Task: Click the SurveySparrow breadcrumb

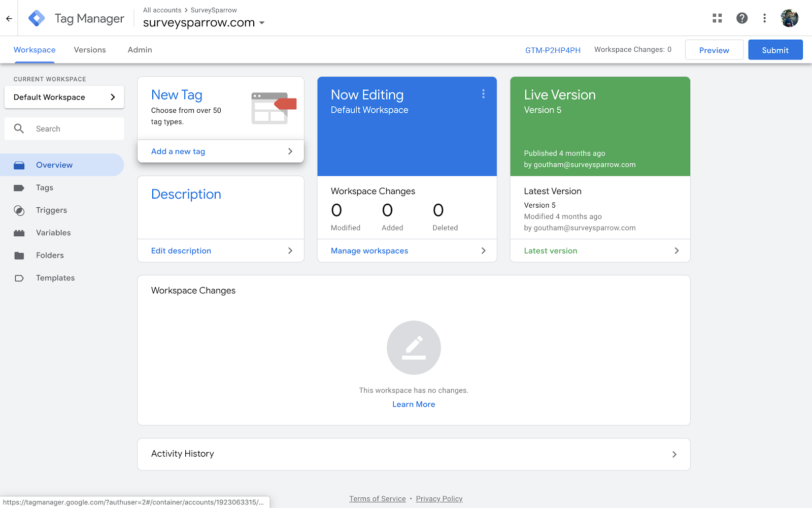Action: pyautogui.click(x=214, y=10)
